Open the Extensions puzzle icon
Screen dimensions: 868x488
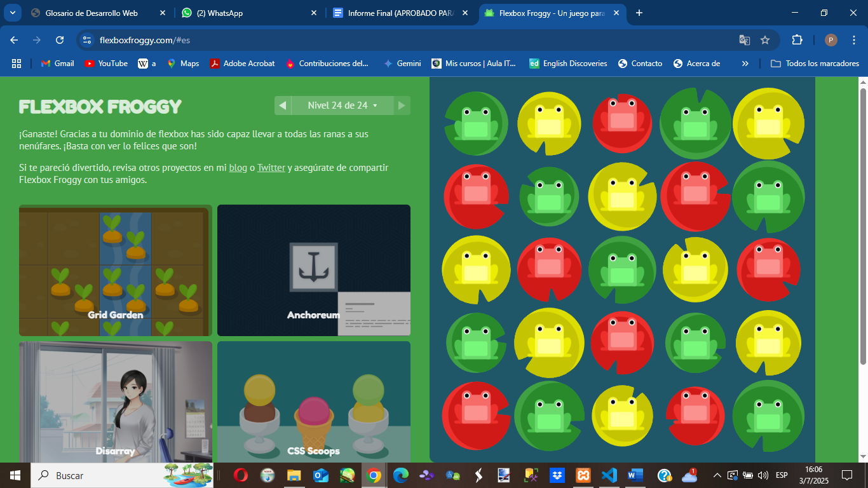(x=797, y=40)
